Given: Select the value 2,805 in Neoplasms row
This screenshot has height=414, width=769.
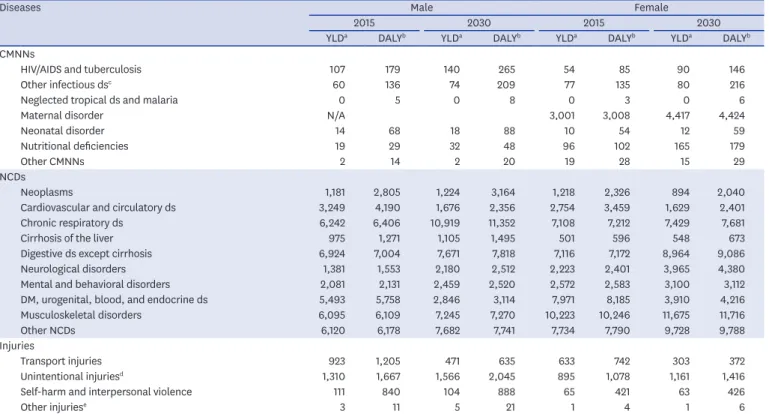Looking at the screenshot, I should (387, 192).
